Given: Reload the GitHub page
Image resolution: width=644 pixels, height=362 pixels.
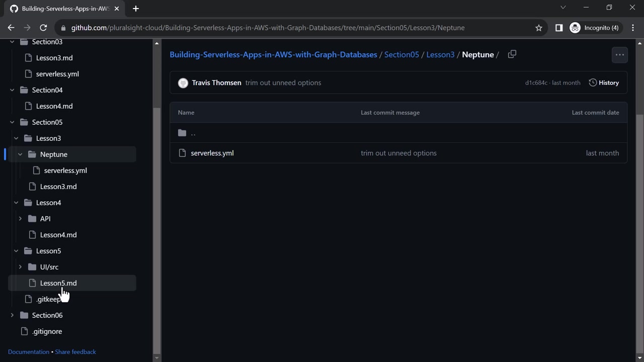Looking at the screenshot, I should coord(43,28).
